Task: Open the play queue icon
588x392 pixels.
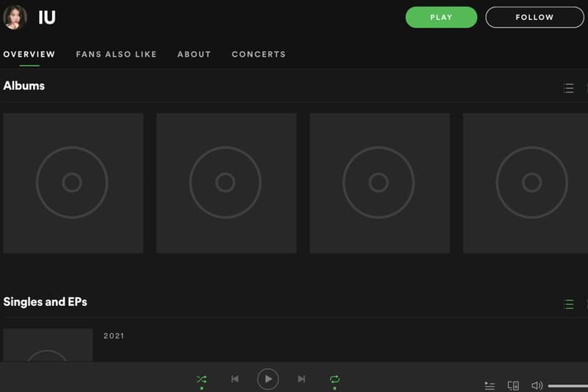Action: click(x=490, y=385)
